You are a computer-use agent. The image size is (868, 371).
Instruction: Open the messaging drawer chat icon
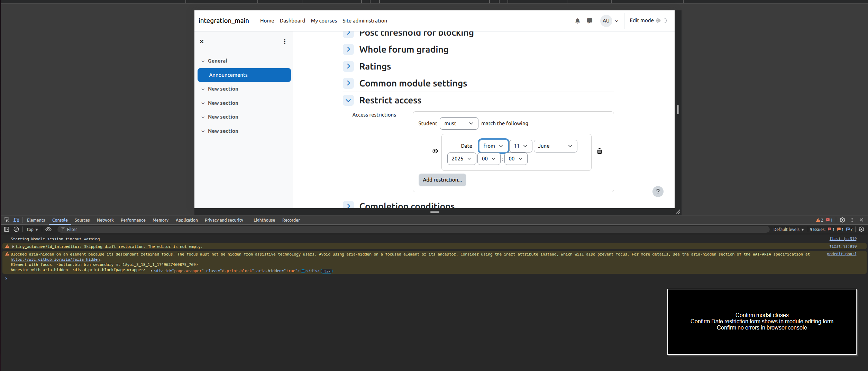point(590,21)
